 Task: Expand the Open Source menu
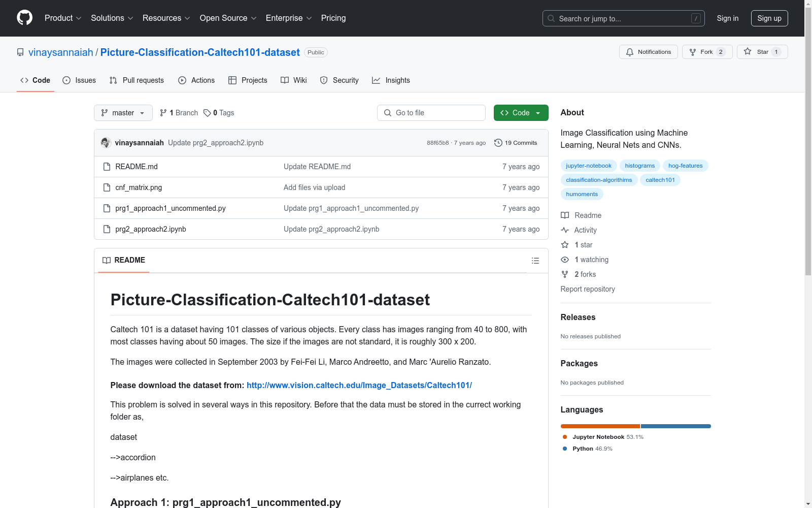coord(228,18)
